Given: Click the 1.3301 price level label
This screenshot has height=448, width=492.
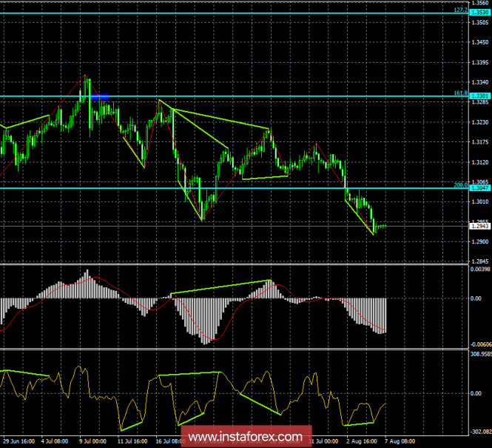Looking at the screenshot, I should tap(476, 96).
